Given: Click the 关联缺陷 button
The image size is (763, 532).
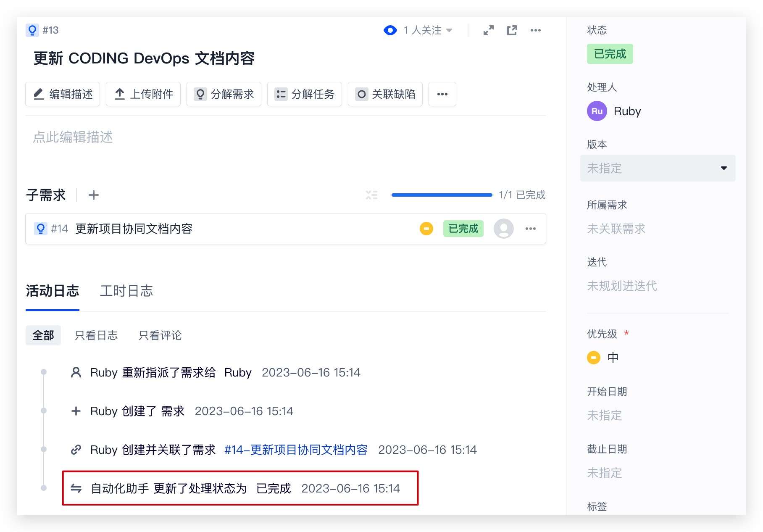Looking at the screenshot, I should pyautogui.click(x=385, y=94).
